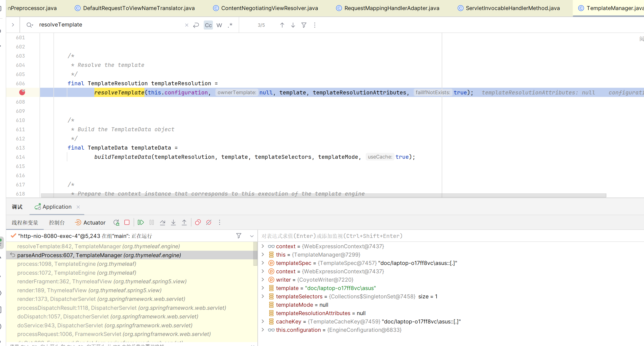Open the Actuator tab
This screenshot has height=346, width=644.
click(x=90, y=223)
